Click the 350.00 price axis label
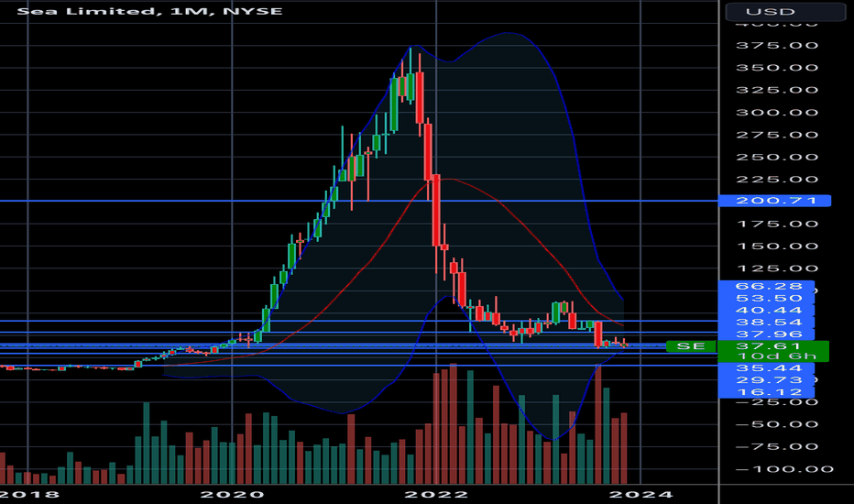 point(777,68)
